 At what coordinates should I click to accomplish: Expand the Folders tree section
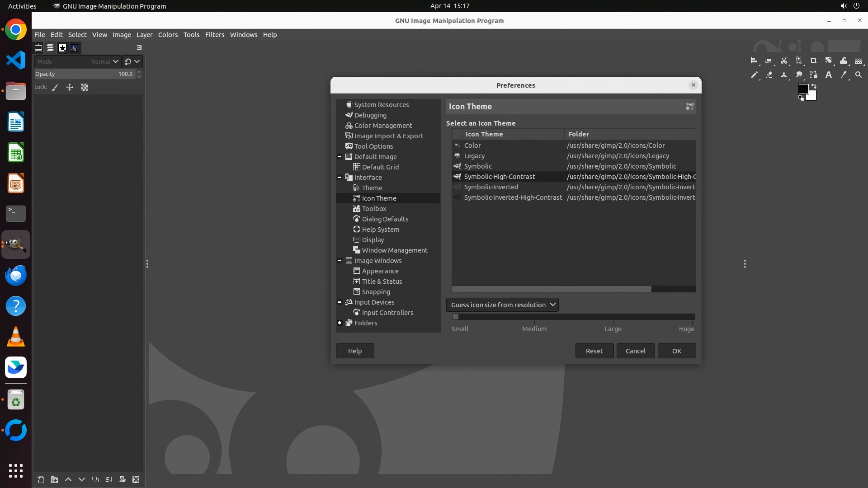point(340,323)
